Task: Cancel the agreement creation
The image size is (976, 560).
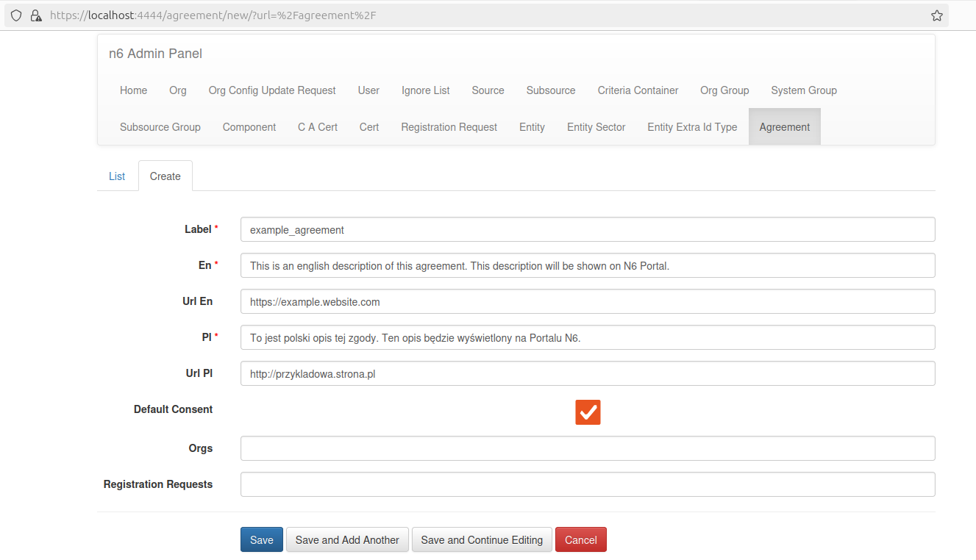Action: 581,539
